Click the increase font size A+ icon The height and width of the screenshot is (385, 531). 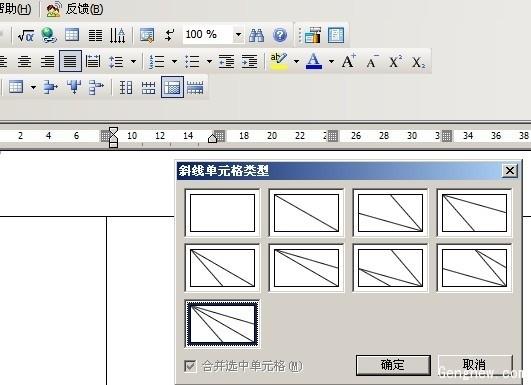[x=349, y=61]
